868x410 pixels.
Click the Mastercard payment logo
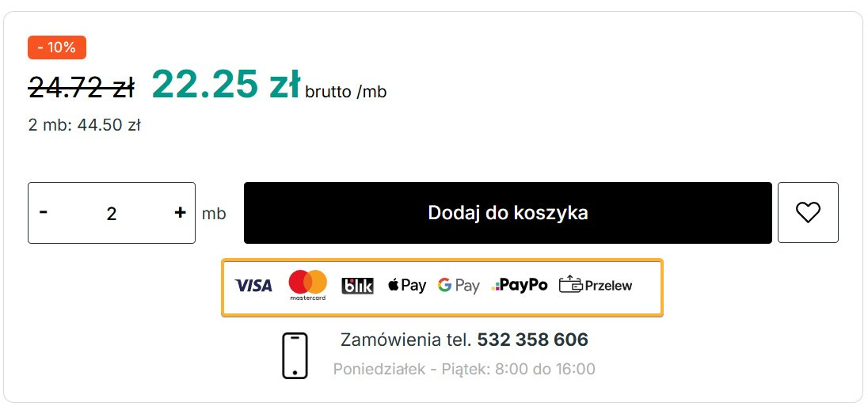point(307,285)
